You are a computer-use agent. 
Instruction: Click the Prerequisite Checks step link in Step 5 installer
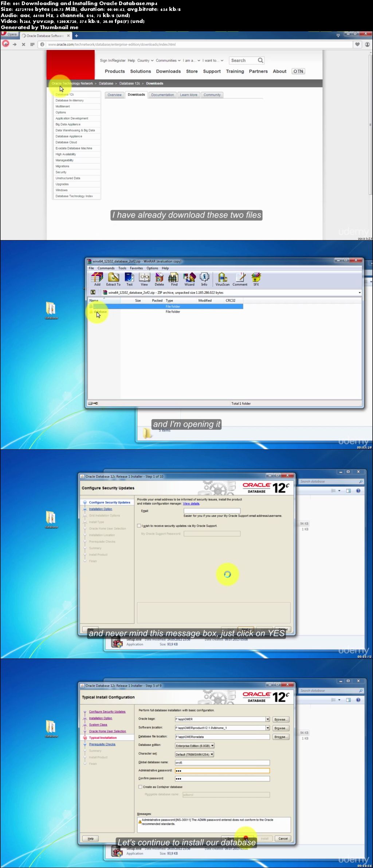(x=102, y=744)
